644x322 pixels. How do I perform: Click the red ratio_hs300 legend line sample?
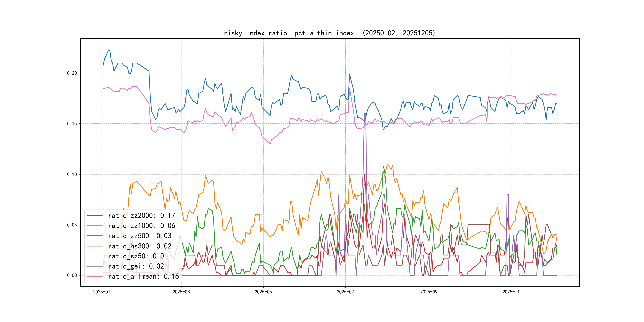click(94, 246)
